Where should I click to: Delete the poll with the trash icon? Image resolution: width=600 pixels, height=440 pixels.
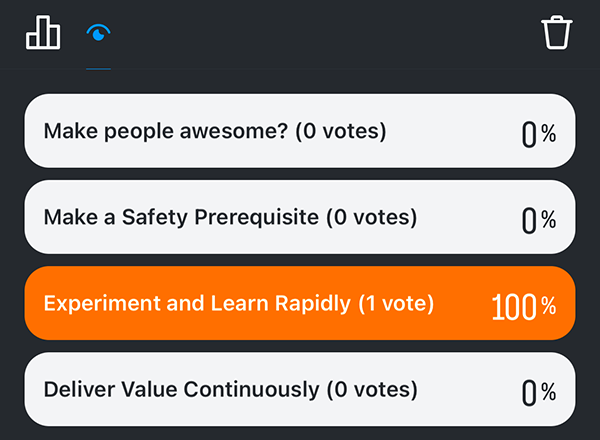(557, 32)
